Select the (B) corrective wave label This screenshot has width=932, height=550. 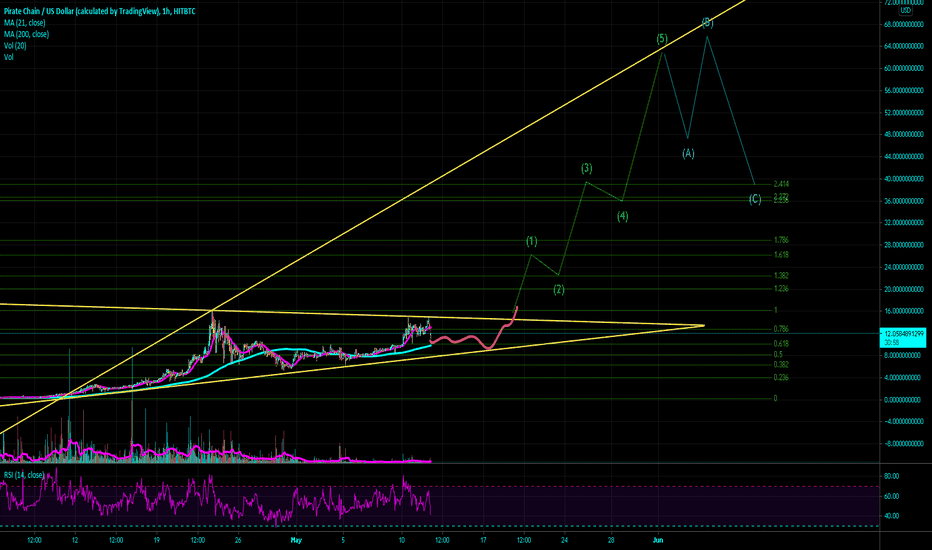[707, 23]
